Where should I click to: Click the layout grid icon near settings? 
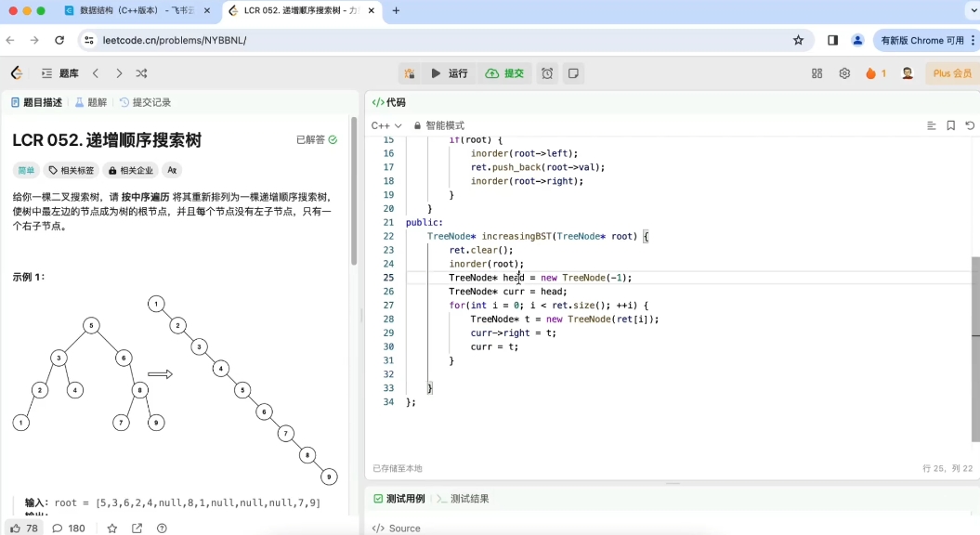(817, 72)
